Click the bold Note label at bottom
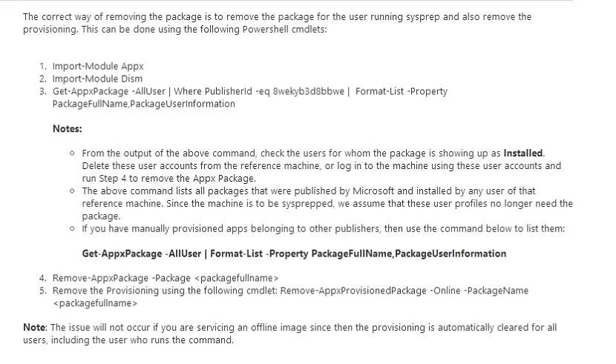 point(35,328)
